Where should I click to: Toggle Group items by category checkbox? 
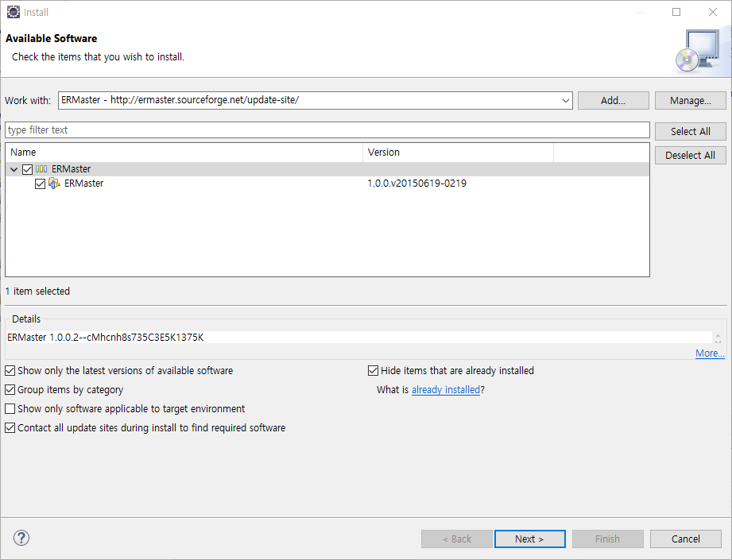click(x=10, y=390)
